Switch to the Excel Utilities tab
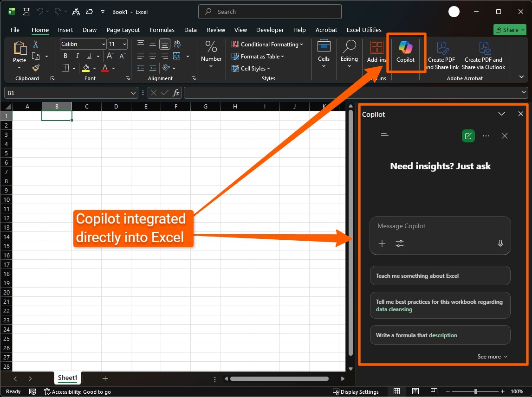Screen dimensions: 532x397 pyautogui.click(x=364, y=30)
